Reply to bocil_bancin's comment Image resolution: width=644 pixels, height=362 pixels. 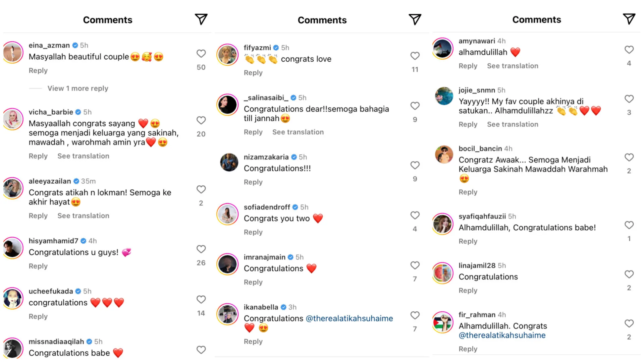[468, 192]
